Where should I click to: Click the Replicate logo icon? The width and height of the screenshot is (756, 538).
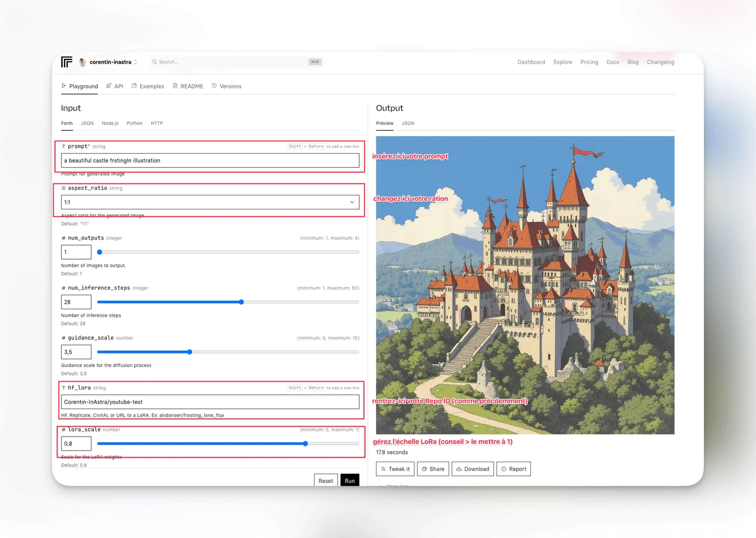tap(66, 62)
